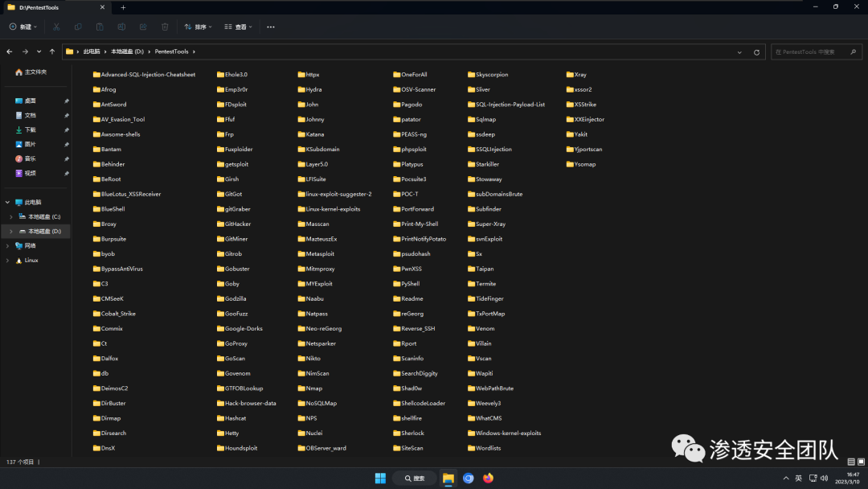Open the blue browser icon in taskbar

point(469,478)
